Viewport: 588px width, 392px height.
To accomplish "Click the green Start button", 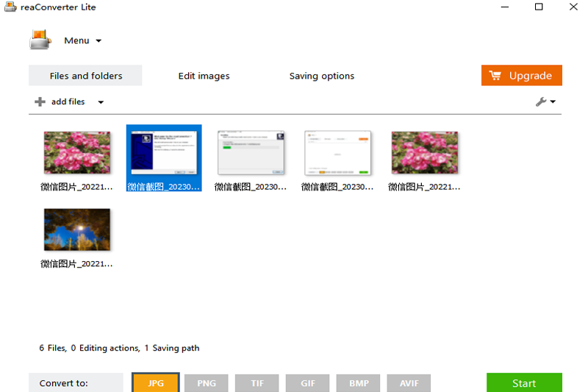I will click(524, 382).
